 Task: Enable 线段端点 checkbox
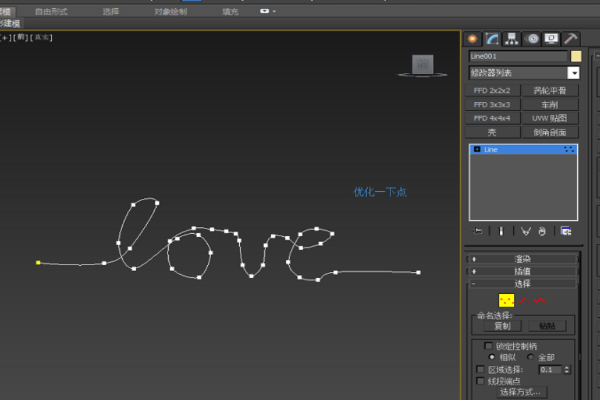480,381
